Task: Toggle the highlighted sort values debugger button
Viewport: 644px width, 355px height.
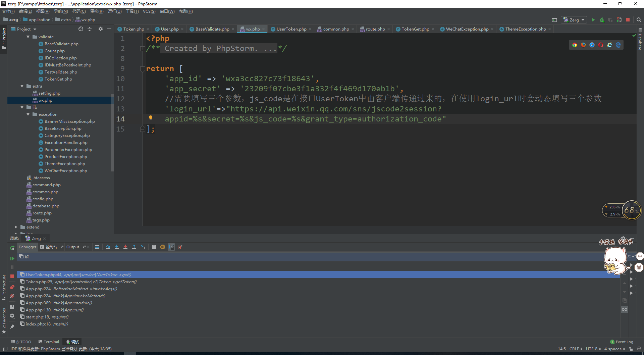Action: pyautogui.click(x=171, y=247)
